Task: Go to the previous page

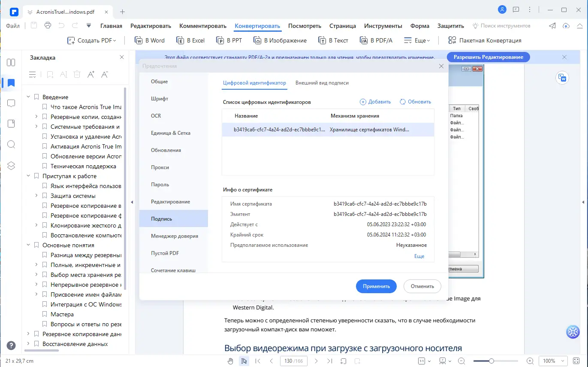Action: point(271,361)
